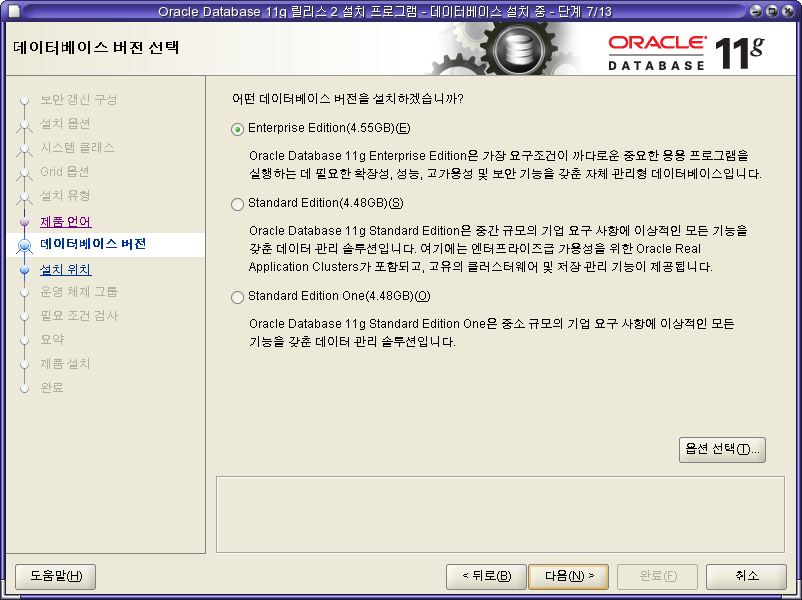Minimize the installer window
The image size is (802, 600).
coord(758,11)
